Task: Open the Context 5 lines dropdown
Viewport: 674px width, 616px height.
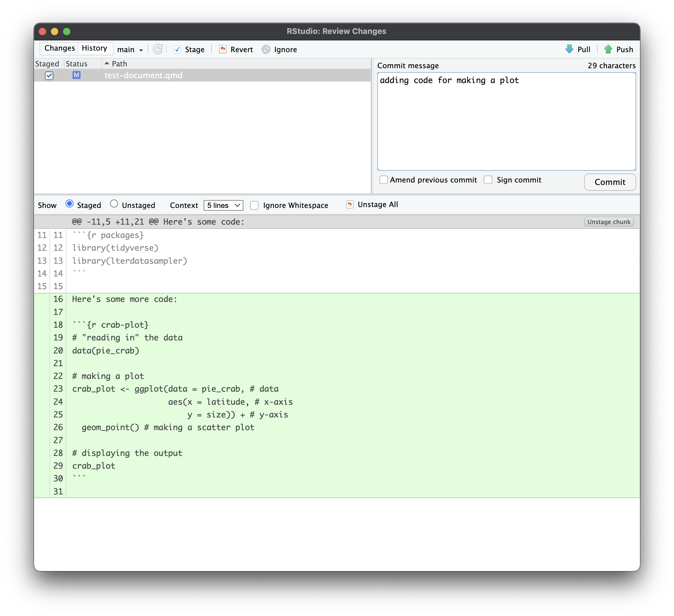Action: [223, 205]
